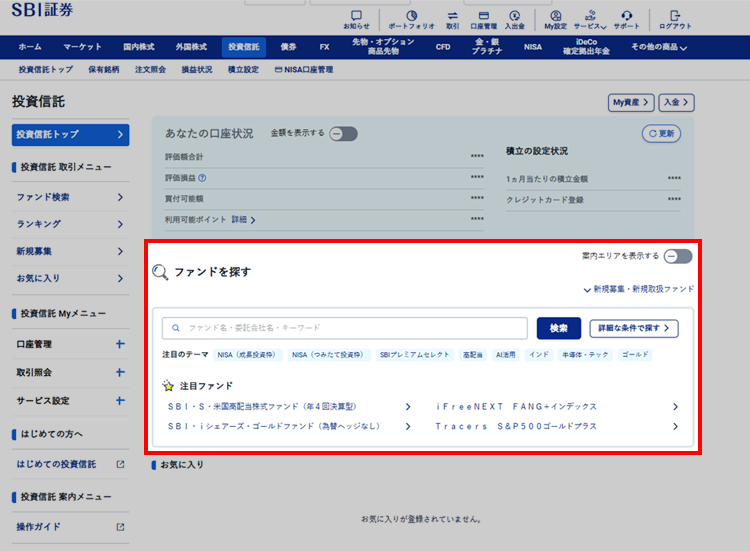Viewport: 750px width, 552px height.
Task: Open ランキング in the sidebar
Action: 71,224
